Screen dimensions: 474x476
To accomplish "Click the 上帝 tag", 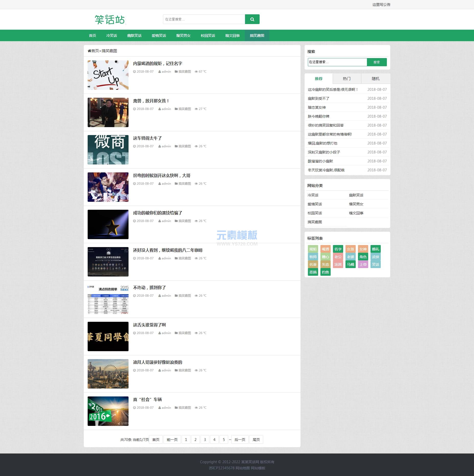I will tap(363, 264).
